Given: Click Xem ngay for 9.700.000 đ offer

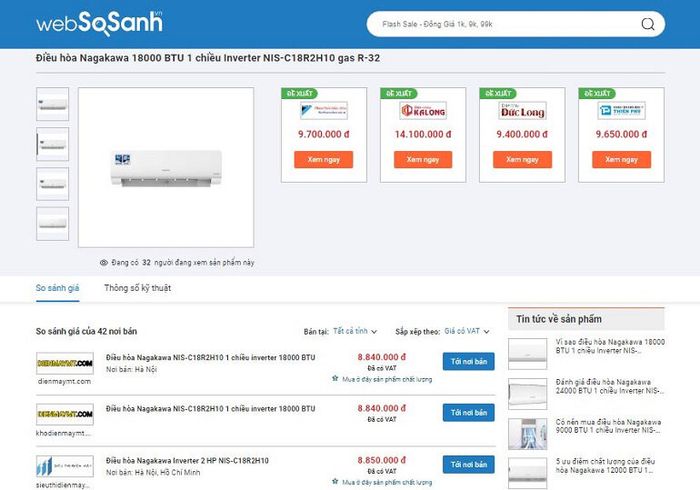Looking at the screenshot, I should (x=324, y=159).
